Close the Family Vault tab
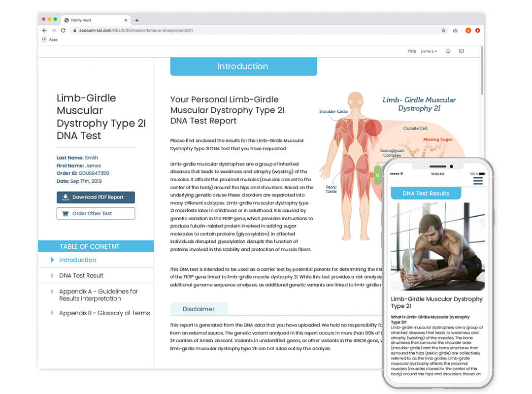This screenshot has width=532, height=394. pos(126,20)
